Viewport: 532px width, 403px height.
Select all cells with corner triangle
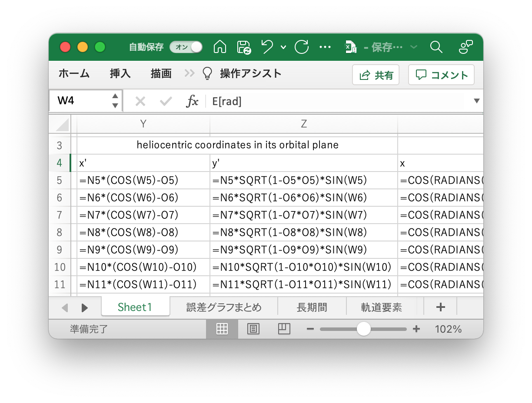click(63, 124)
